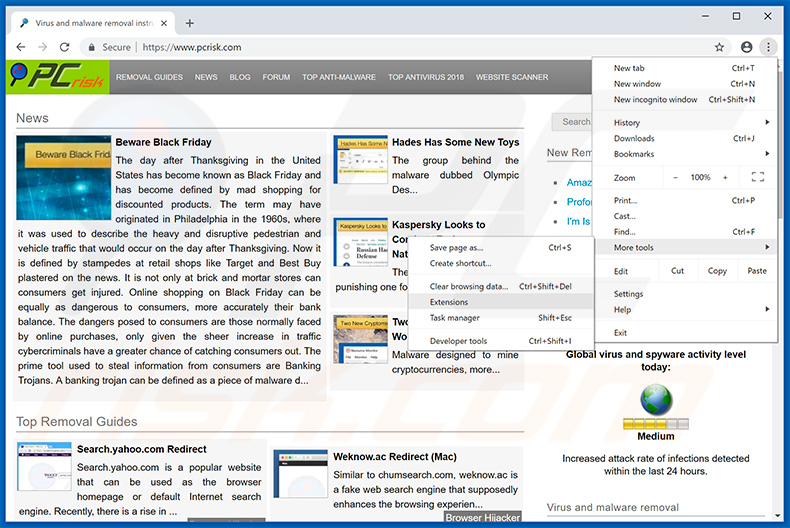Click Paste in the Edit row
This screenshot has height=528, width=790.
click(x=757, y=271)
